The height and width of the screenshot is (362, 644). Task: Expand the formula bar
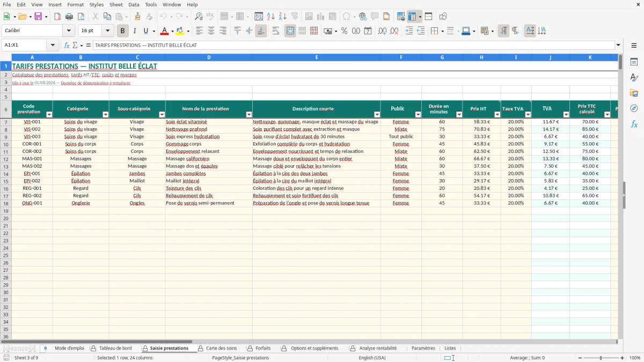pos(618,45)
